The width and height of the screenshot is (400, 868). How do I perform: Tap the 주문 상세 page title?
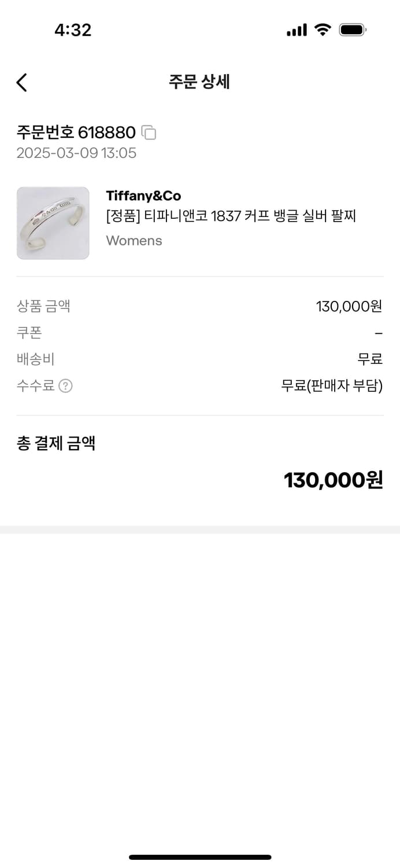tap(199, 82)
